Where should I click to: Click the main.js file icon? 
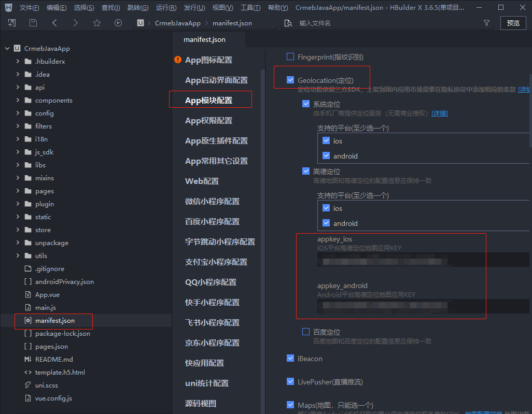pyautogui.click(x=28, y=308)
